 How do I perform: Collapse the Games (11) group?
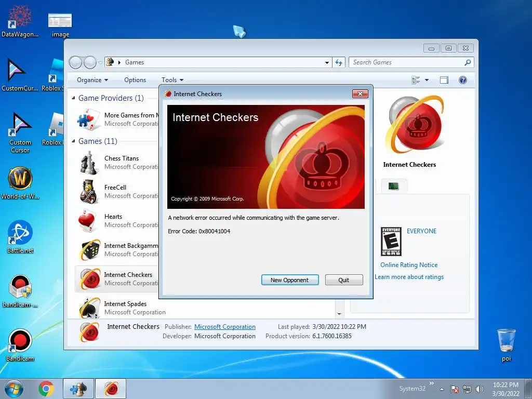point(74,141)
